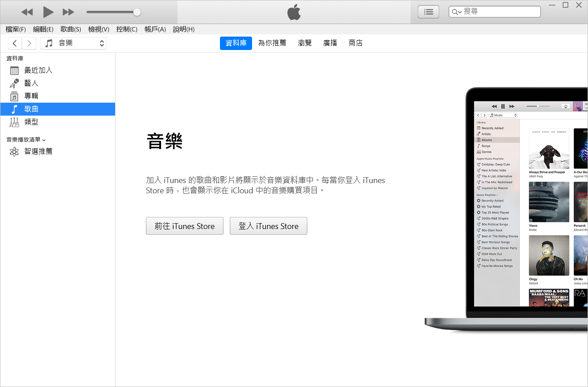Open the 控制(C) menu

pyautogui.click(x=127, y=29)
